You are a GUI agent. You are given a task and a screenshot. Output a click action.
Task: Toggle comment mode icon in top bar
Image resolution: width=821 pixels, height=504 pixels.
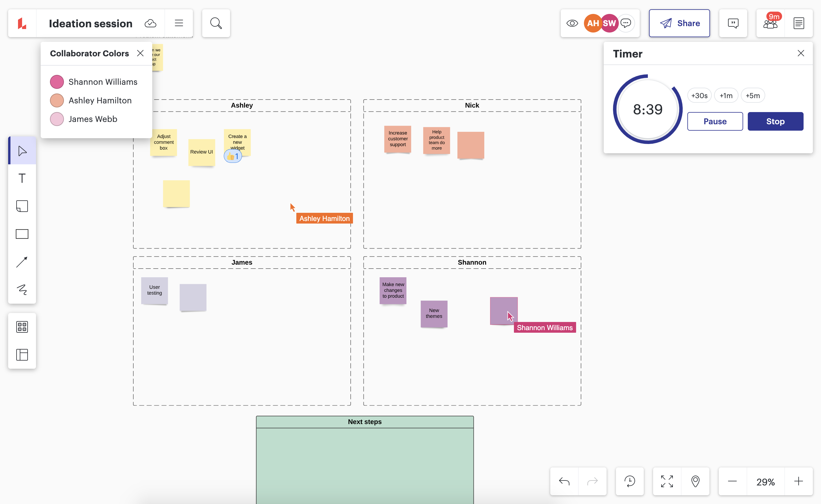pyautogui.click(x=733, y=23)
